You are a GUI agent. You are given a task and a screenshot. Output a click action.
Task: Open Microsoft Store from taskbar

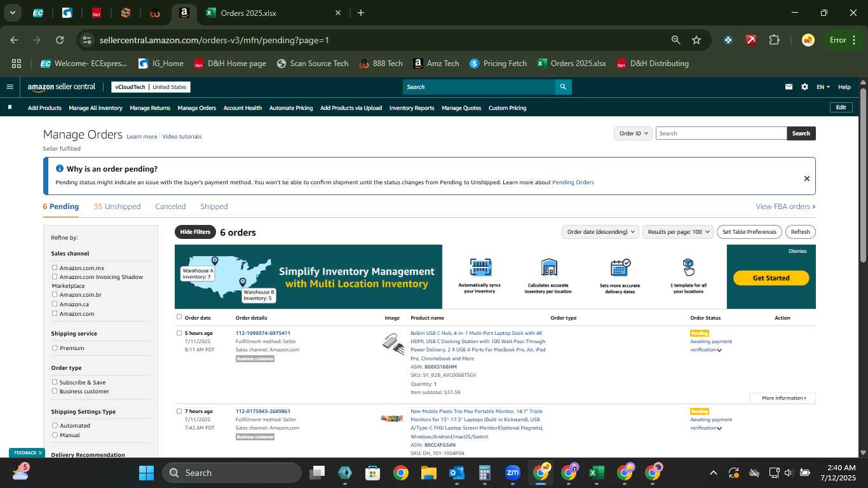tap(372, 473)
